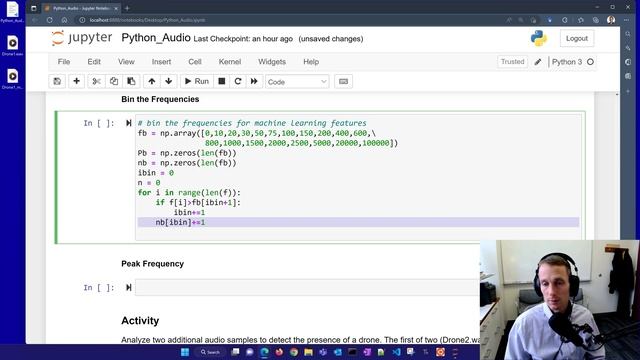Open Edge sidebar search icon
This screenshot has width=640, height=360.
628,34
